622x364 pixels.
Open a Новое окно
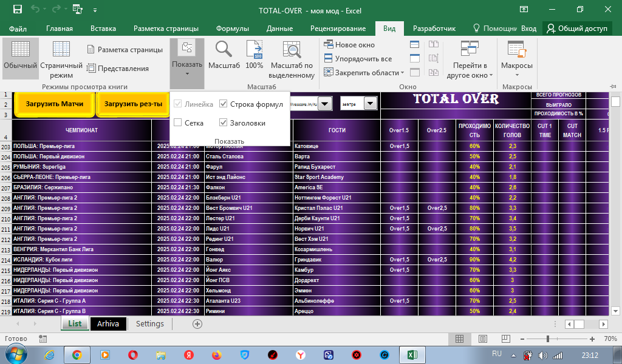click(x=349, y=45)
